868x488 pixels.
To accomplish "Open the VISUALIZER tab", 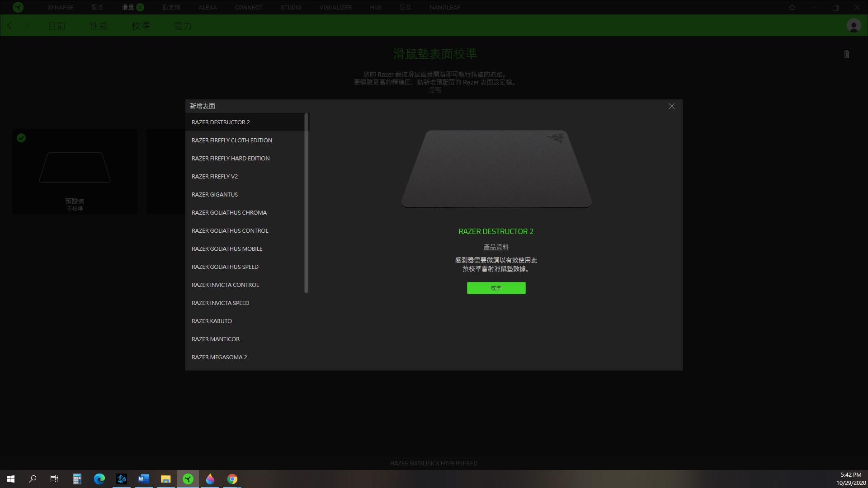I will click(x=335, y=8).
